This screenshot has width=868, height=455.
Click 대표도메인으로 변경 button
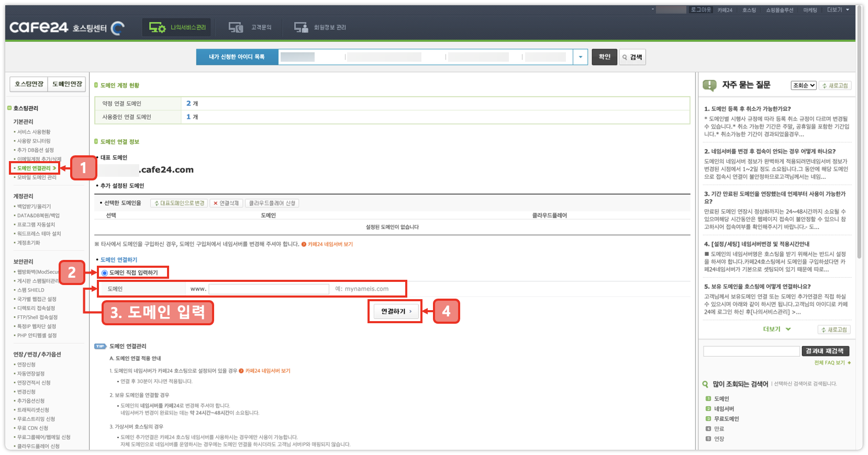click(179, 203)
